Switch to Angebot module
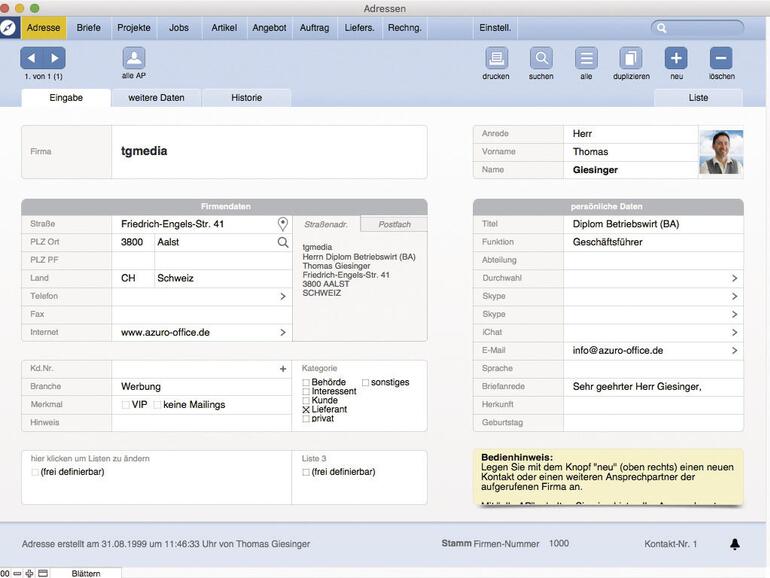Viewport: 770px width, 578px height. (x=269, y=28)
